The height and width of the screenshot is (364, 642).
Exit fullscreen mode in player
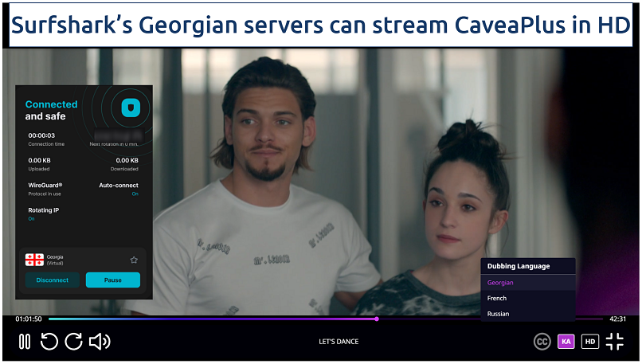click(x=614, y=342)
